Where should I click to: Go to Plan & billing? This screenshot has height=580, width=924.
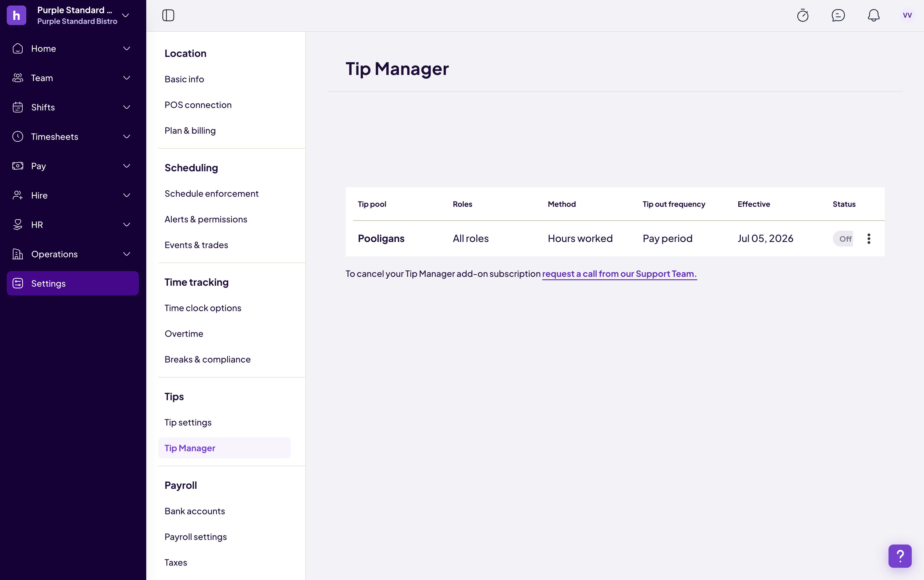coord(190,130)
